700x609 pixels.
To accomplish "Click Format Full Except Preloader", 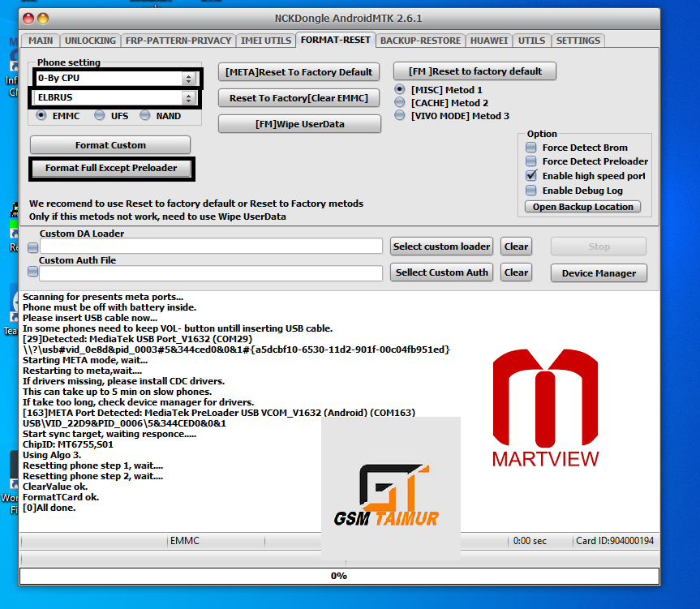I will click(x=111, y=168).
